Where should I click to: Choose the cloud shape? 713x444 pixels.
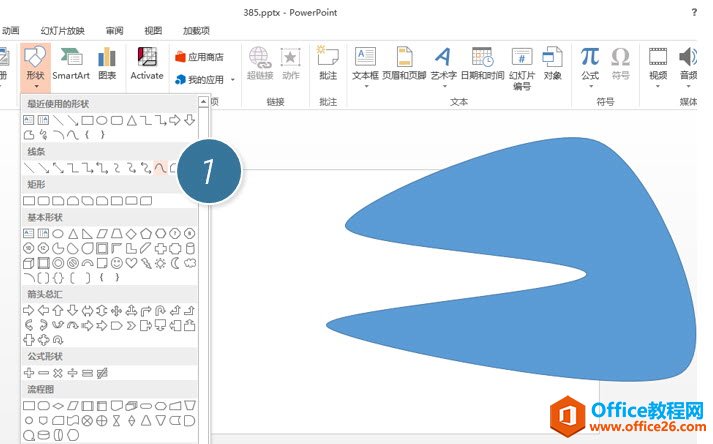(x=190, y=263)
